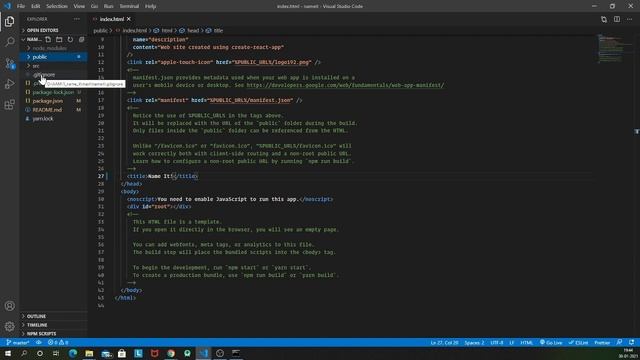640x360 pixels.
Task: Open errors and warnings count in status bar
Action: tap(58, 342)
